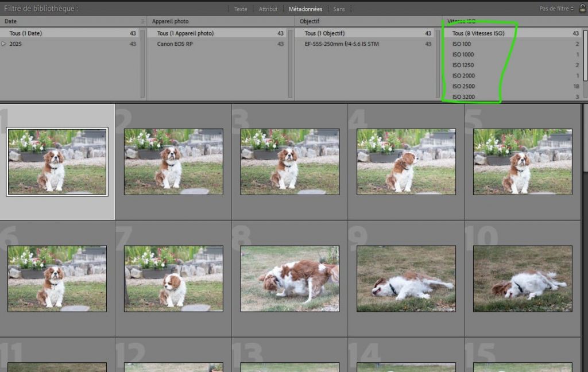Select thumbnail 8 of dog rolling

click(289, 278)
